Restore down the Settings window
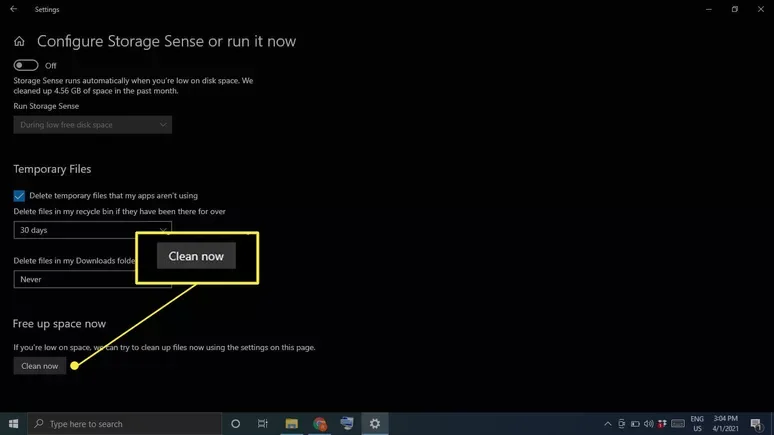The image size is (774, 435). tap(735, 9)
